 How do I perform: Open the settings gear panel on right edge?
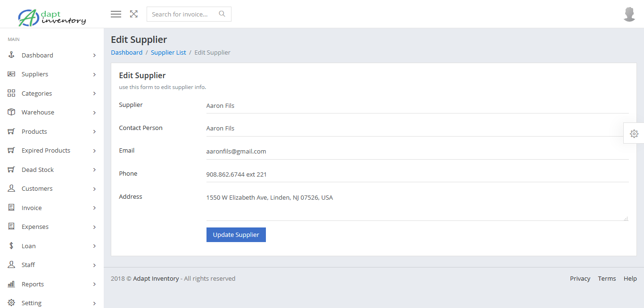point(634,134)
